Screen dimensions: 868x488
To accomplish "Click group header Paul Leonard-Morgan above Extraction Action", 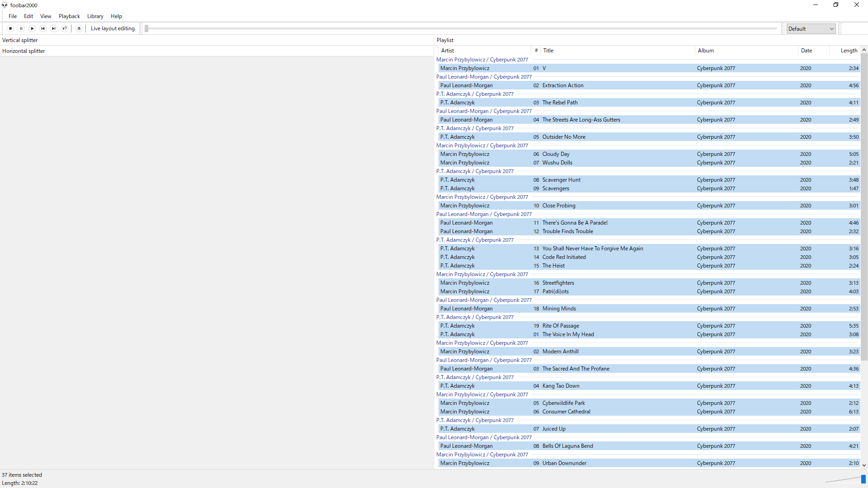I will click(484, 77).
